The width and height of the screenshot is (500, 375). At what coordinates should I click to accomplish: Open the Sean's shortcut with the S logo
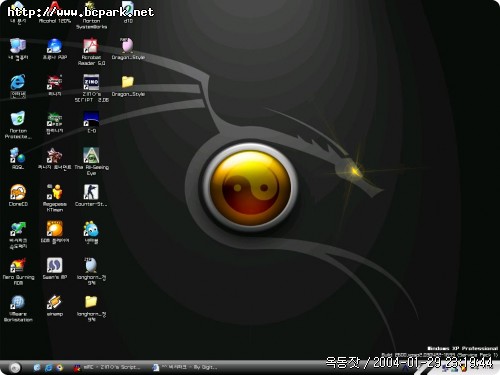click(x=55, y=269)
